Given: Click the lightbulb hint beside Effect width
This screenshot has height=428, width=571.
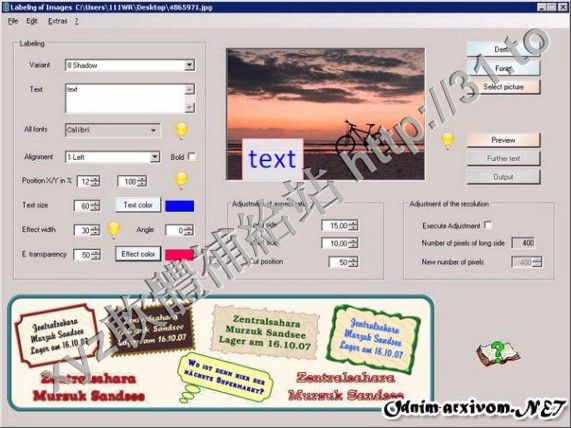Looking at the screenshot, I should [114, 229].
